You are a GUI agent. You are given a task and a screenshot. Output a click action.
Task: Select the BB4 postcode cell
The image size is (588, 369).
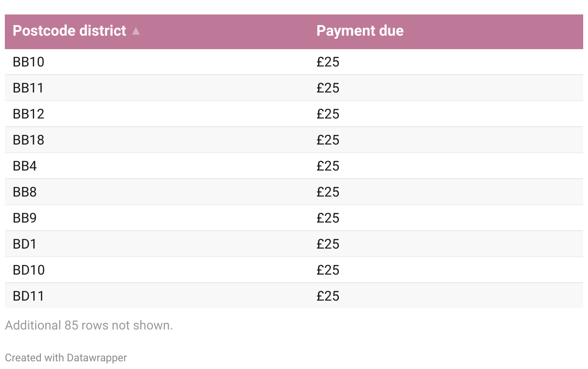25,166
